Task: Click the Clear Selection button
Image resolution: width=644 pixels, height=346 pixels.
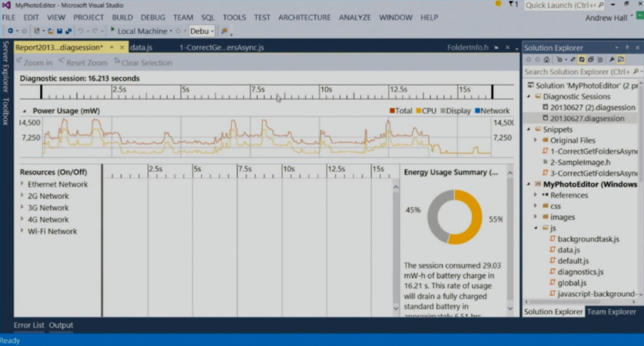Action: pos(143,62)
